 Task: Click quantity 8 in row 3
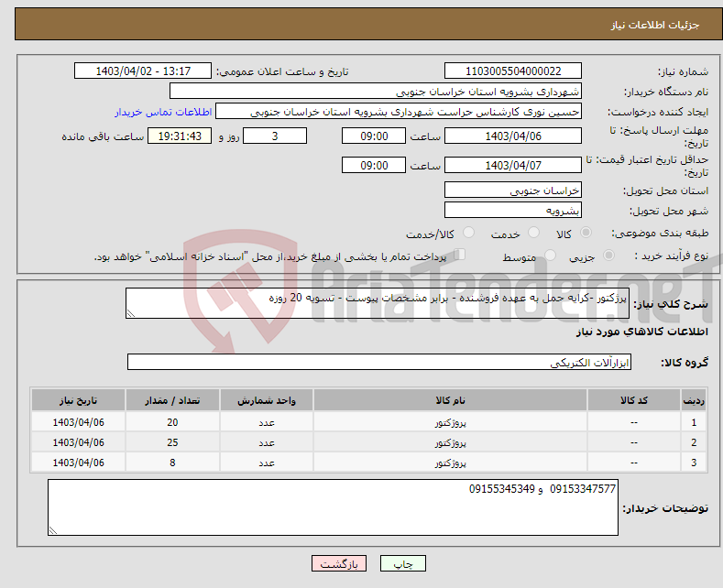click(172, 463)
